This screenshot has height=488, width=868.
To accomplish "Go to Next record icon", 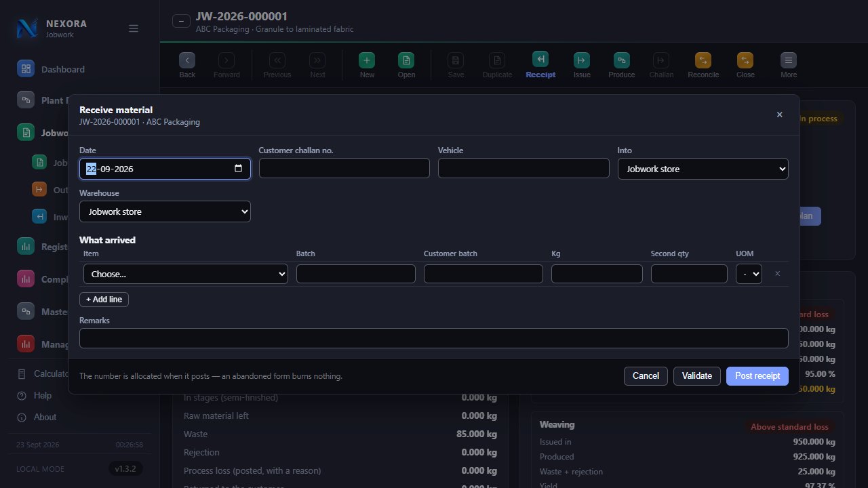I will pyautogui.click(x=317, y=60).
